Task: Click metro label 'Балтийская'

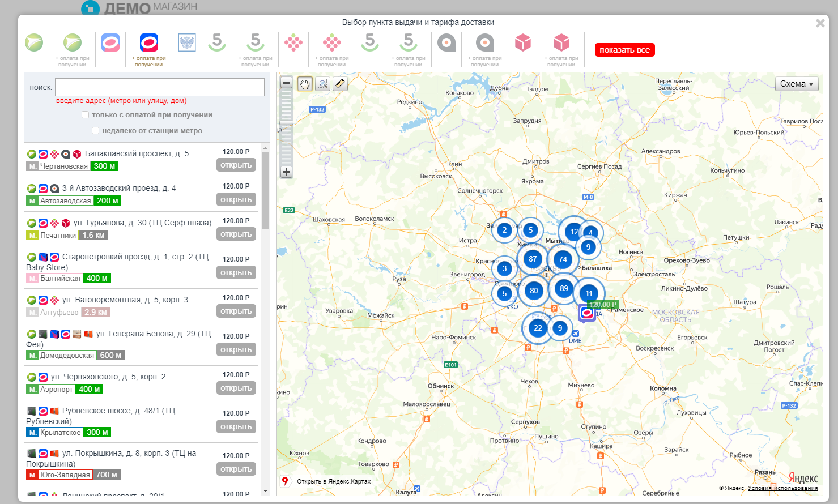Action: click(x=61, y=278)
